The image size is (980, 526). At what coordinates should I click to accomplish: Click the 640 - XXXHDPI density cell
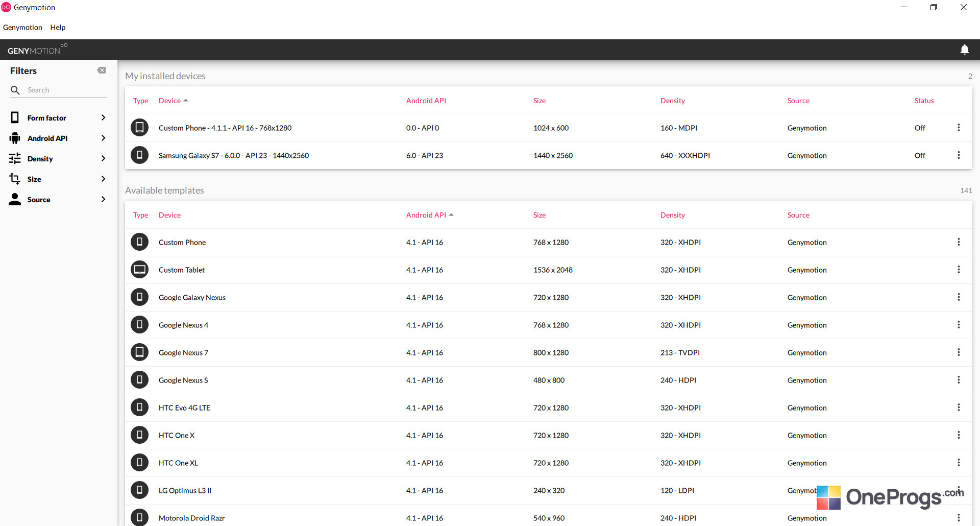(685, 155)
